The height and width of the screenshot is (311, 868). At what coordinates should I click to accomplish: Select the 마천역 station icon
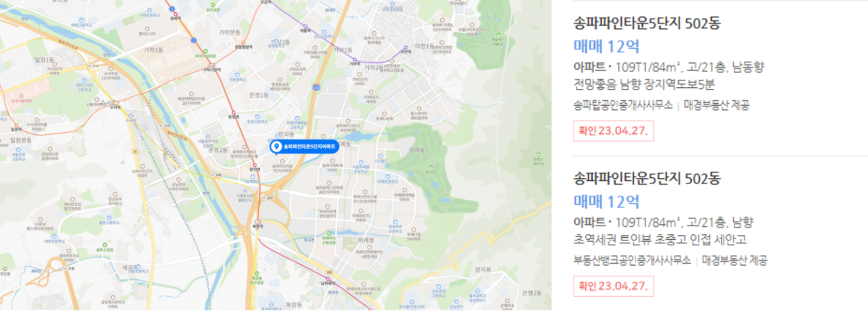pyautogui.click(x=406, y=47)
